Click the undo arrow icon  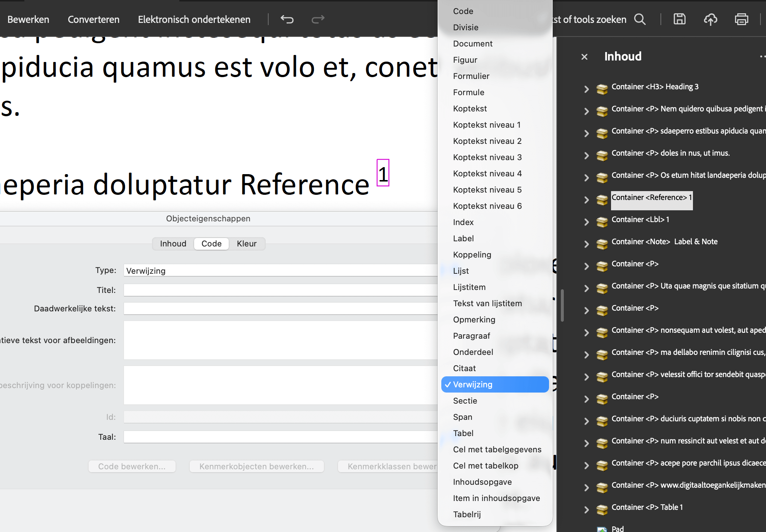287,19
